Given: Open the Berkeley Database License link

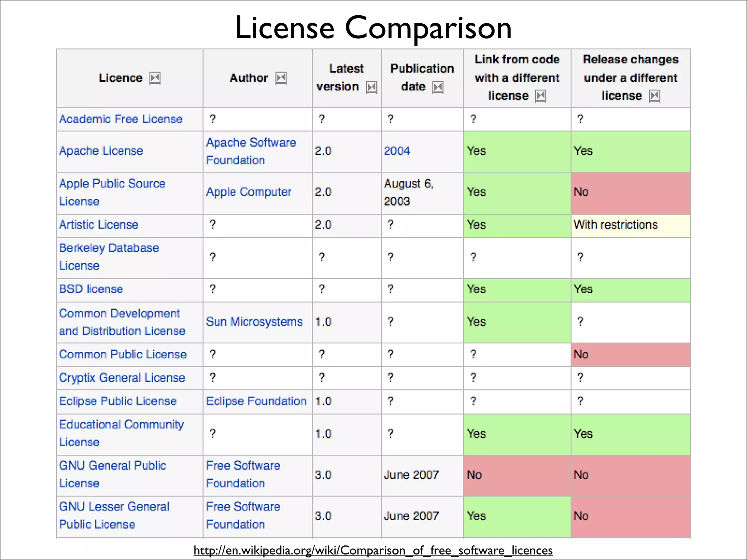Looking at the screenshot, I should pyautogui.click(x=109, y=257).
